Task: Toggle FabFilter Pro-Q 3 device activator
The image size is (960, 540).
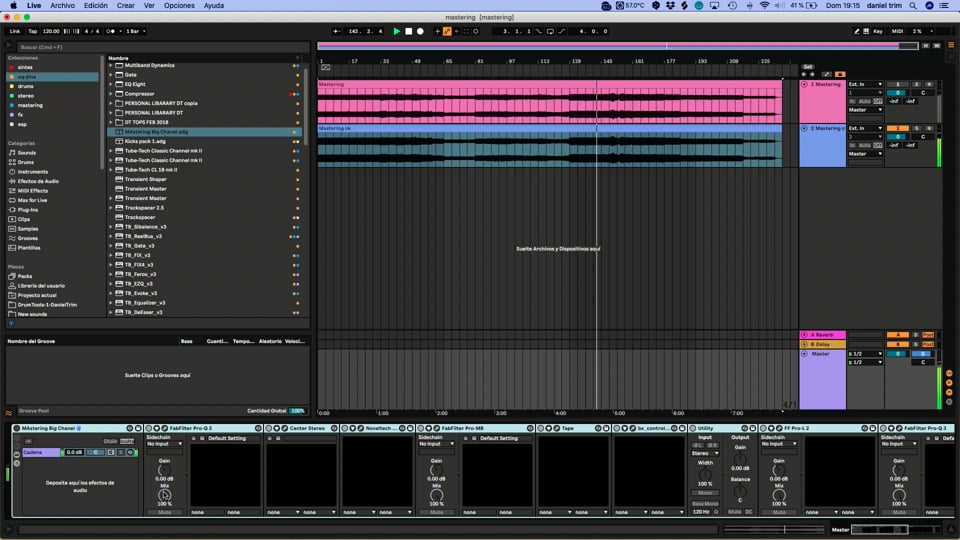Action: [x=149, y=428]
